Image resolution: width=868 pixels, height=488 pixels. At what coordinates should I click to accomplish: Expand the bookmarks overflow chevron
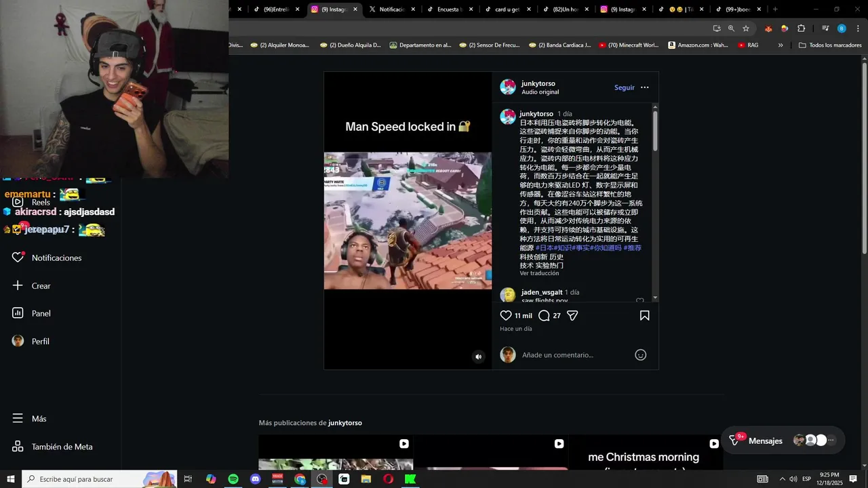[x=781, y=45]
